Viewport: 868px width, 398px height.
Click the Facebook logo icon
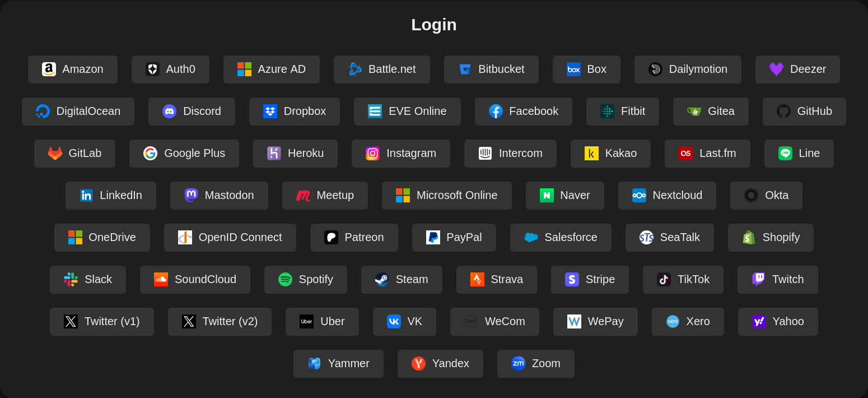click(496, 112)
